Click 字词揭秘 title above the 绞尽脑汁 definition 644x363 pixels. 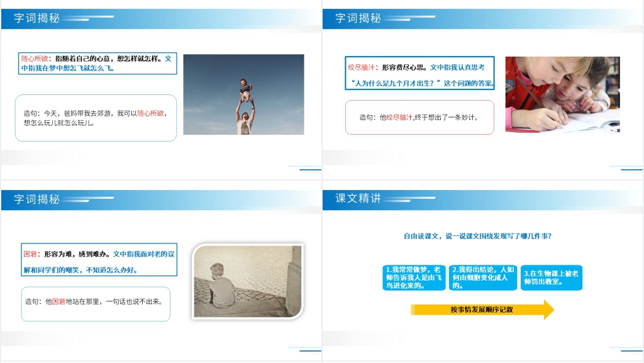[x=358, y=18]
